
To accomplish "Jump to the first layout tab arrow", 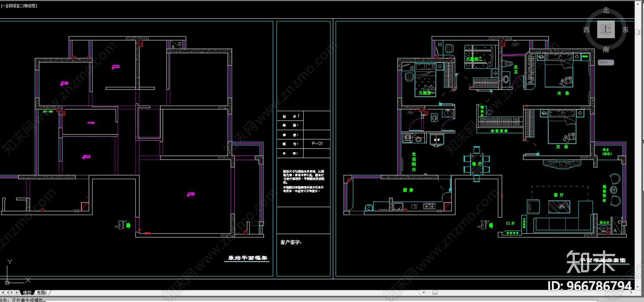I will pos(2,293).
